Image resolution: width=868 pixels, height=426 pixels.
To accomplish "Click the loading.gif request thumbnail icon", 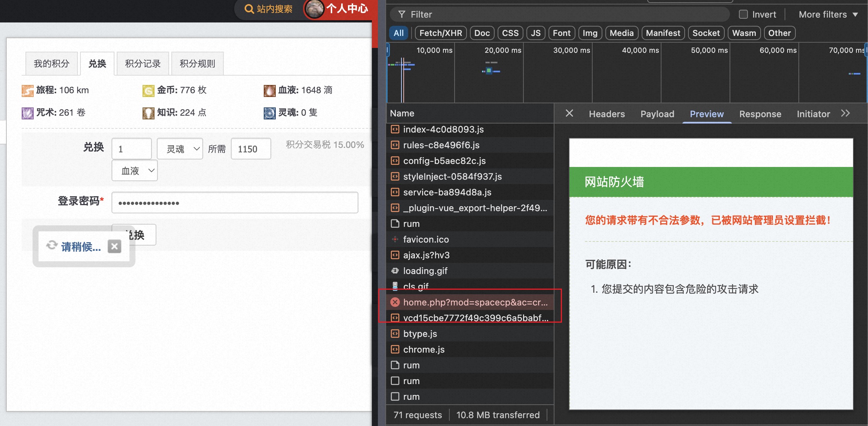I will [x=395, y=271].
